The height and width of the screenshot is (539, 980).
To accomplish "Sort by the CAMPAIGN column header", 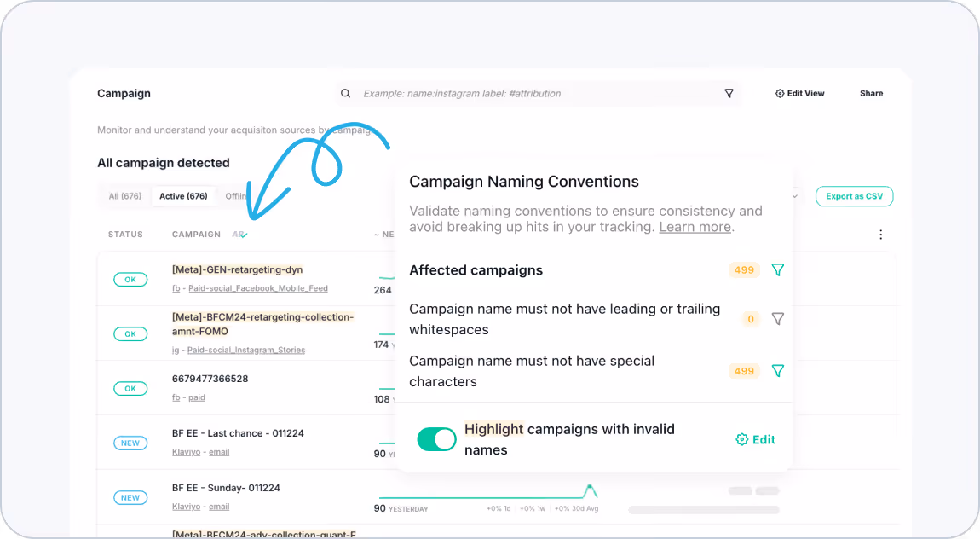I will click(196, 235).
